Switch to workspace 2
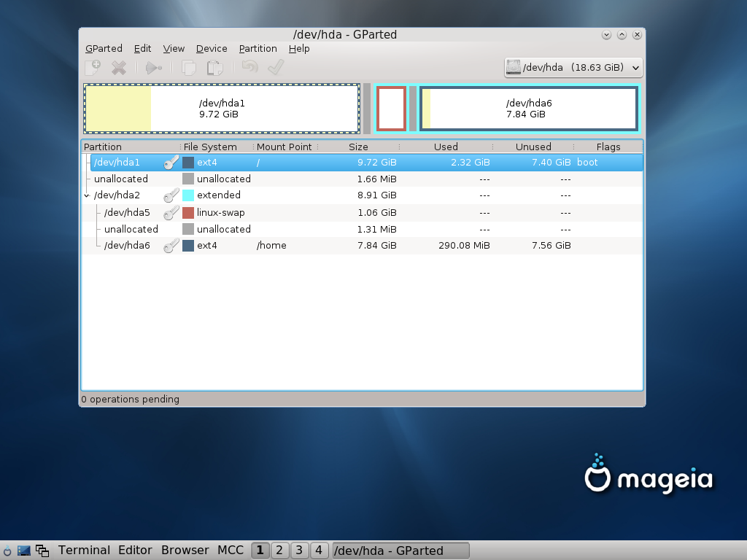Screen dimensions: 747x560 pos(279,551)
